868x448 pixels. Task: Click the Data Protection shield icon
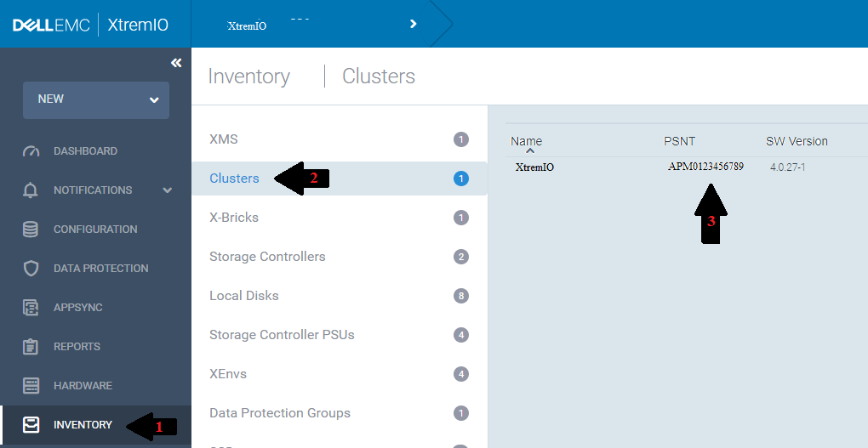pyautogui.click(x=31, y=269)
